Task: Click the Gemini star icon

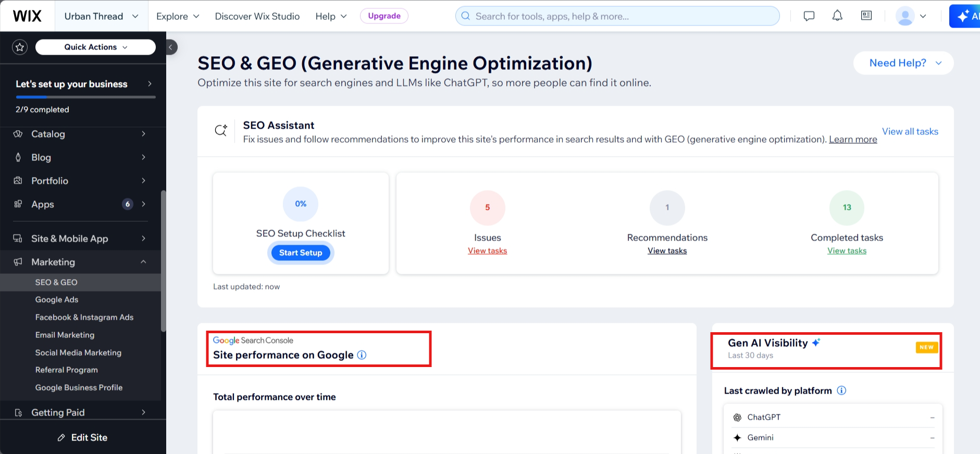Action: [x=737, y=438]
